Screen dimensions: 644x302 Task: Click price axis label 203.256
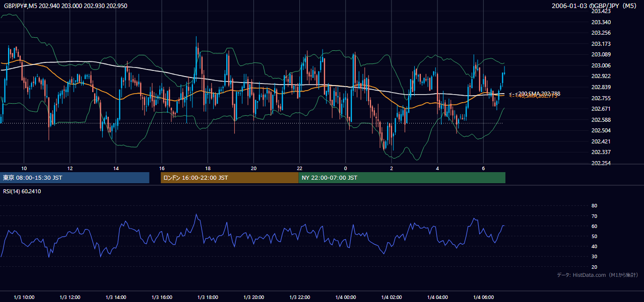tap(601, 33)
